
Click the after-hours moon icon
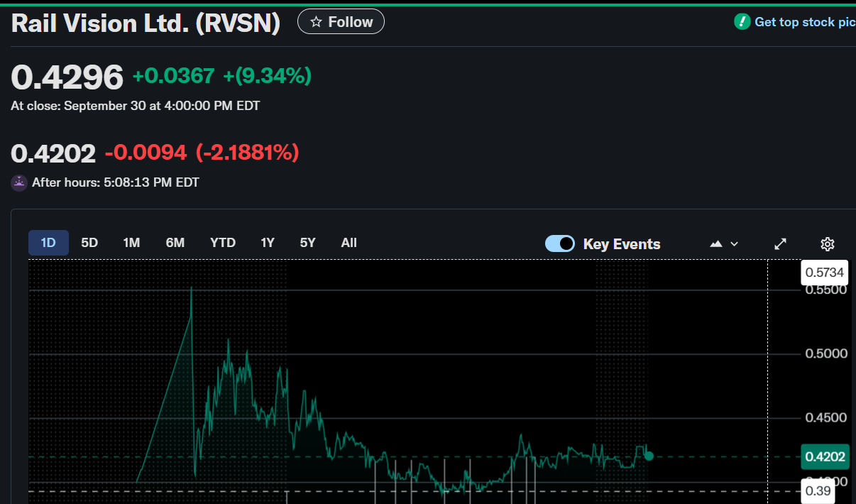click(19, 182)
